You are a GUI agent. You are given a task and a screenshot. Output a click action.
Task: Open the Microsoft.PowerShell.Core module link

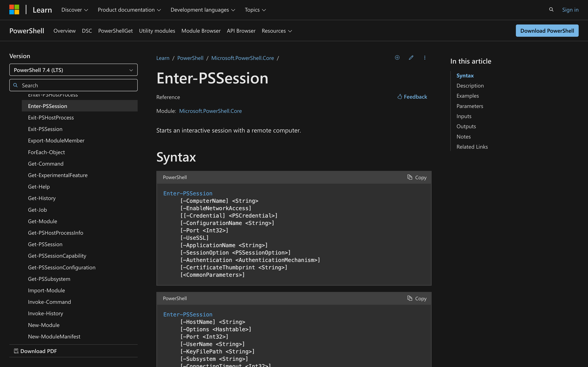pyautogui.click(x=211, y=111)
